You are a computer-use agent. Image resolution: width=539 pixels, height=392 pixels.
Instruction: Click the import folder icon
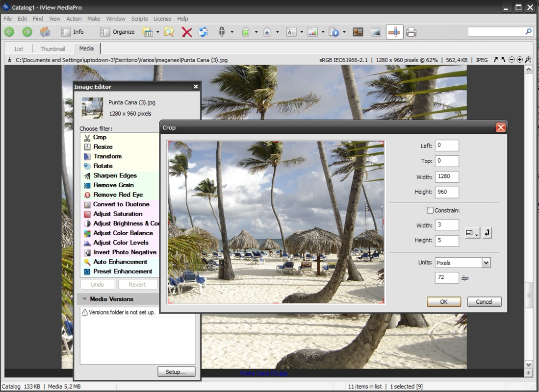point(148,32)
